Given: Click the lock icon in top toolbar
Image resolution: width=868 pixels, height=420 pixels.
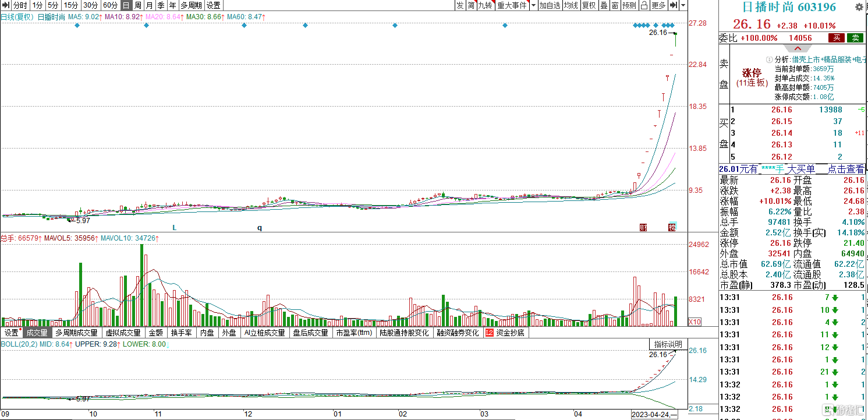Looking at the screenshot, I should coord(644,5).
